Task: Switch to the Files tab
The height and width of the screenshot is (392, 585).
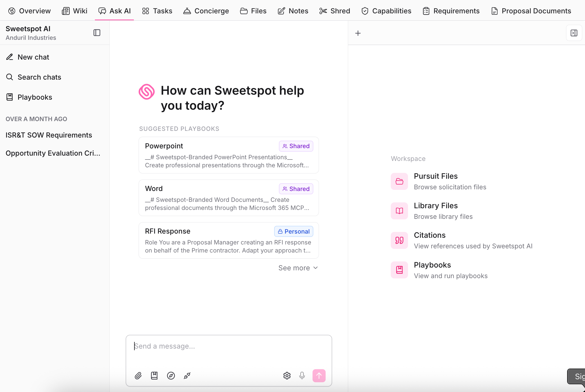Action: click(x=253, y=11)
